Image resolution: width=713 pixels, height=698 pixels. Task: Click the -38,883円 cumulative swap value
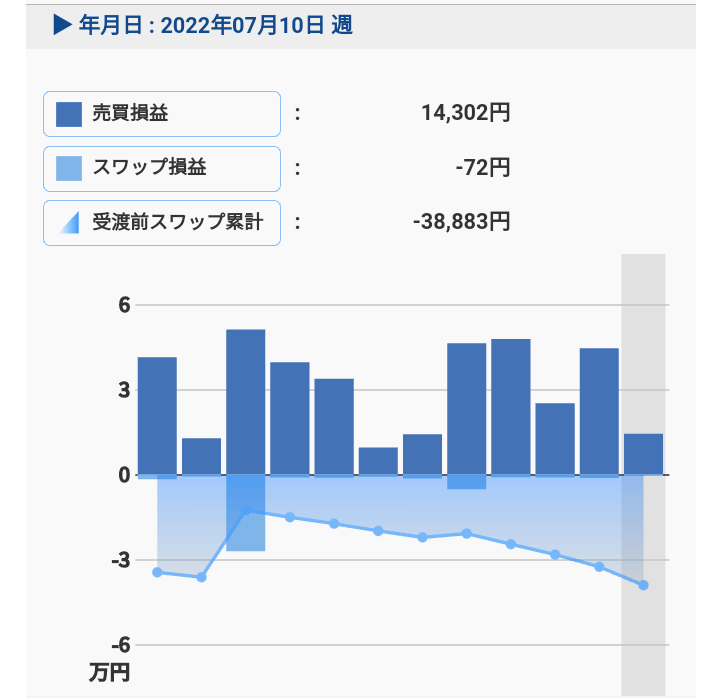tap(461, 222)
